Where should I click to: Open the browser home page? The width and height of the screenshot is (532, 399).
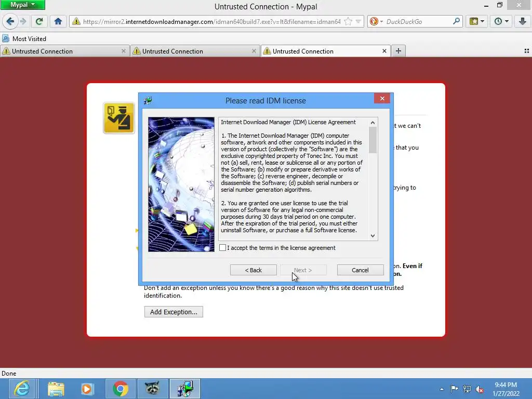click(58, 21)
